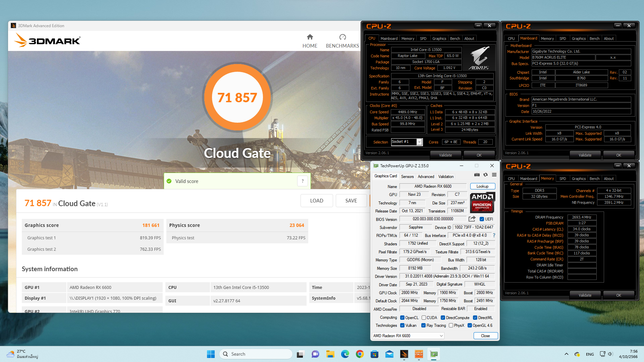Click Validate in the top-left CPU-Z window
Screen dimensions: 644x362
tap(445, 155)
